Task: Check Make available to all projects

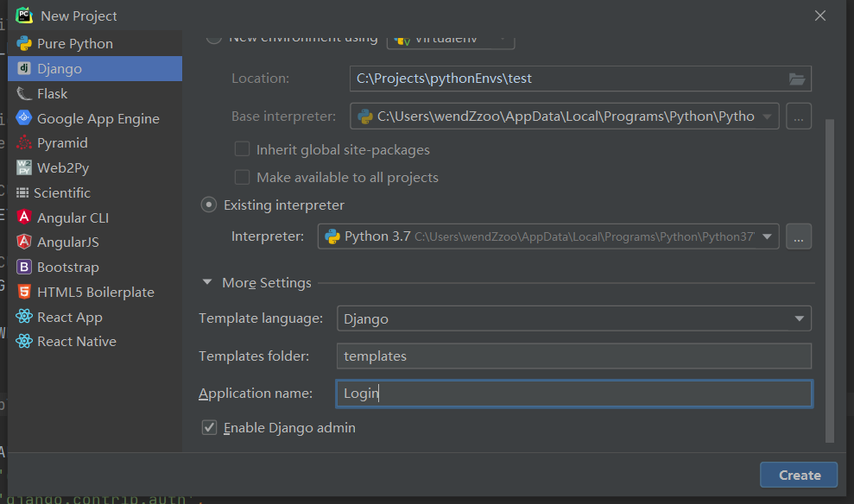Action: [x=242, y=177]
